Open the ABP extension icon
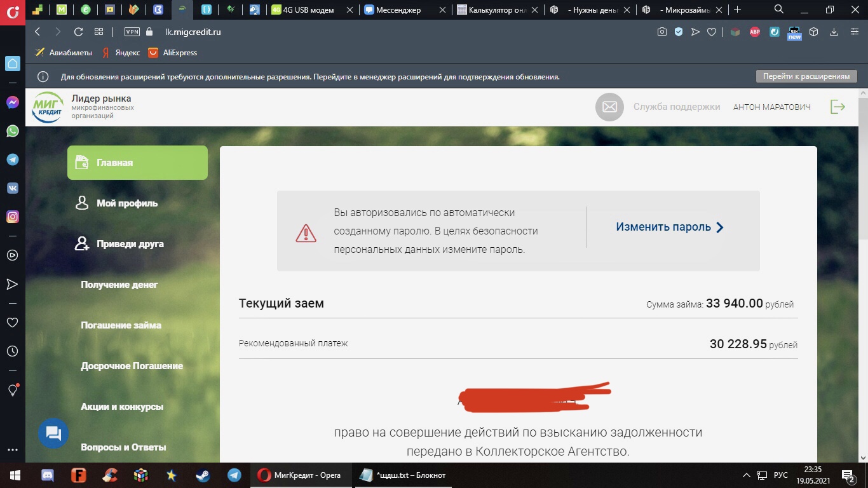Viewport: 868px width, 488px height. [755, 32]
